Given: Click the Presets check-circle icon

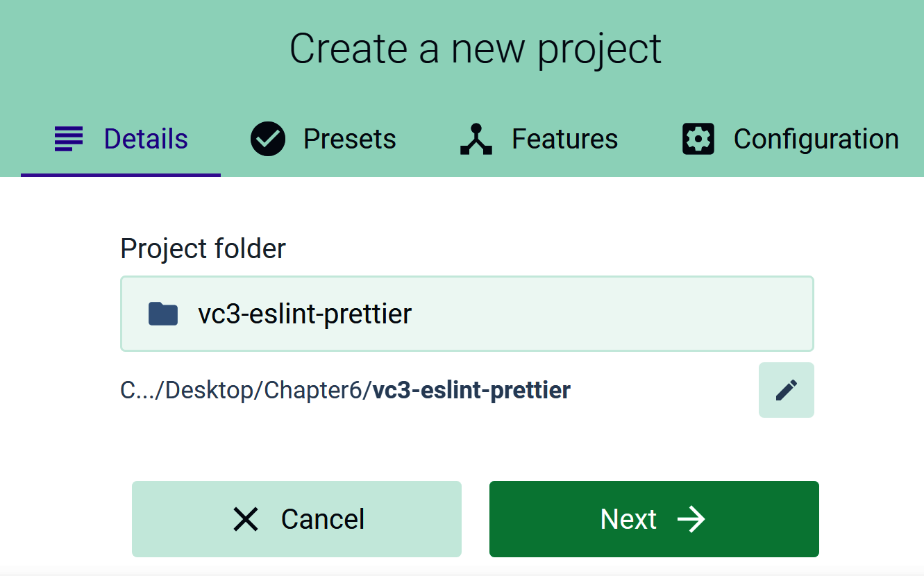Looking at the screenshot, I should click(268, 139).
